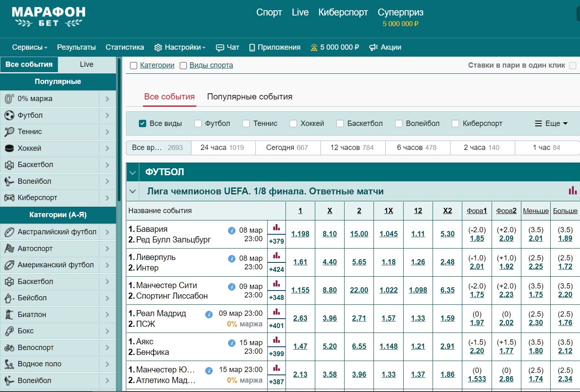Click the American football icon
580x392 pixels.
click(9, 265)
